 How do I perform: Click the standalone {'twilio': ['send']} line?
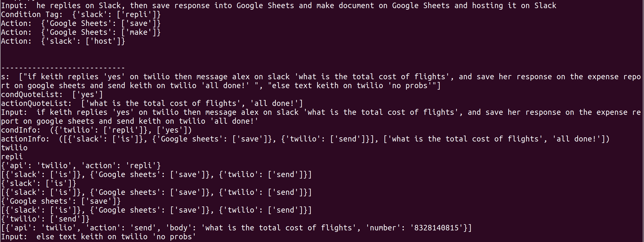tap(45, 219)
